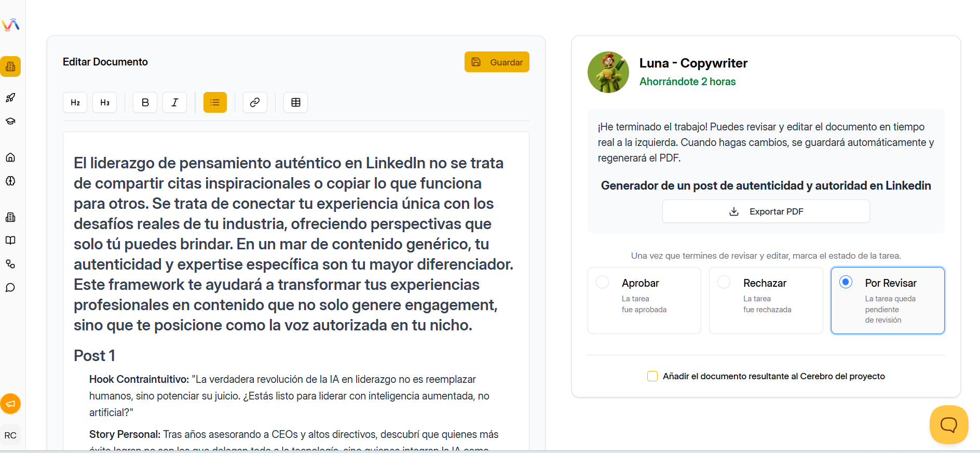Click the RC profile avatar
This screenshot has height=453, width=980.
click(10, 435)
